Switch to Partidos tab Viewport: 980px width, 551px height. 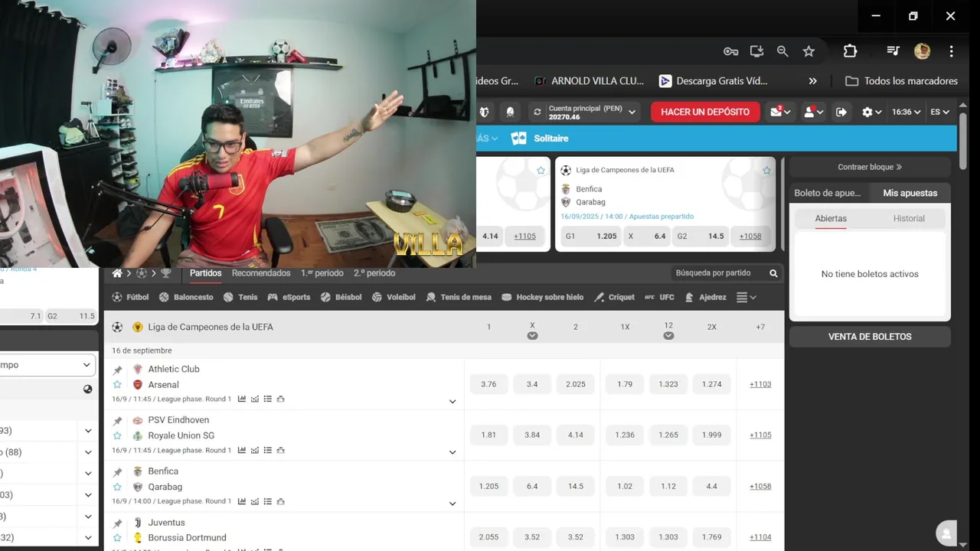point(206,273)
